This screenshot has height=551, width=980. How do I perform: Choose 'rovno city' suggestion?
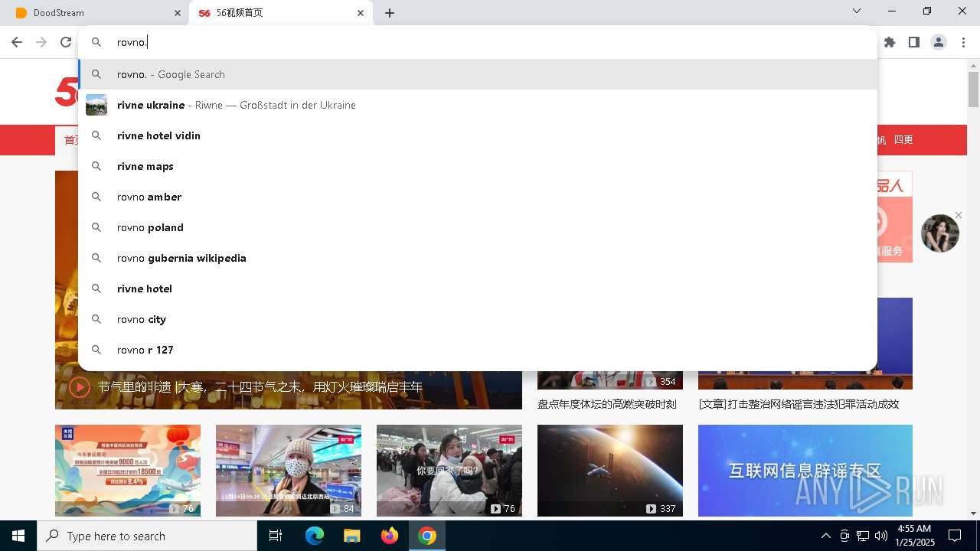click(478, 319)
